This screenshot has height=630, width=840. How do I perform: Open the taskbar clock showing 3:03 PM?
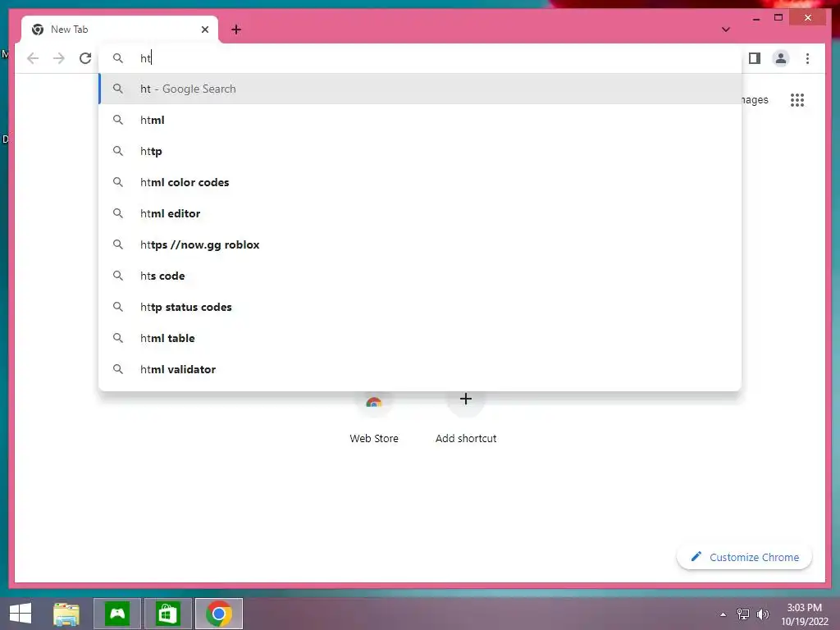804,614
